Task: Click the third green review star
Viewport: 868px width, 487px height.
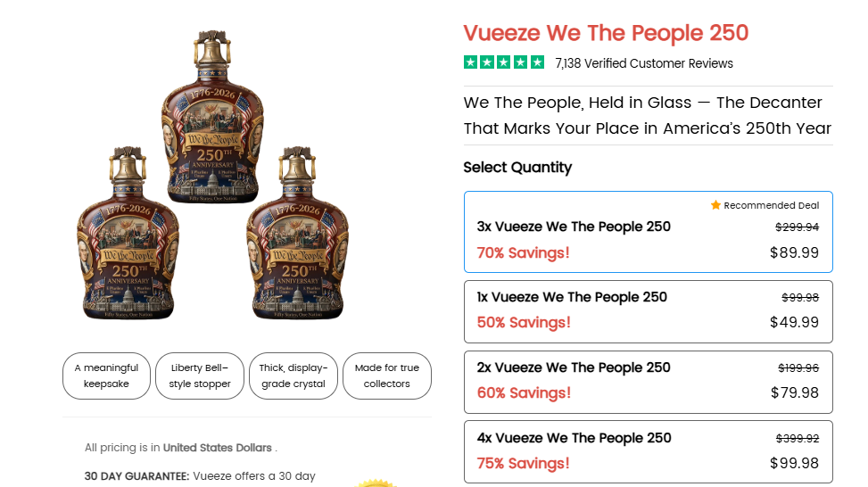Action: click(x=504, y=62)
